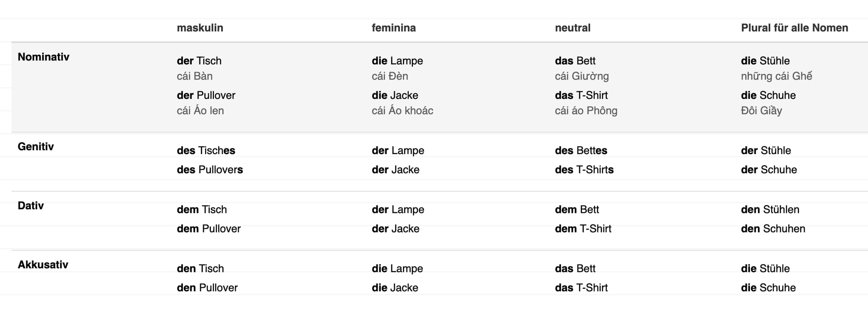Click the cell 'den Stühlen'
The height and width of the screenshot is (312, 868).
pos(770,210)
